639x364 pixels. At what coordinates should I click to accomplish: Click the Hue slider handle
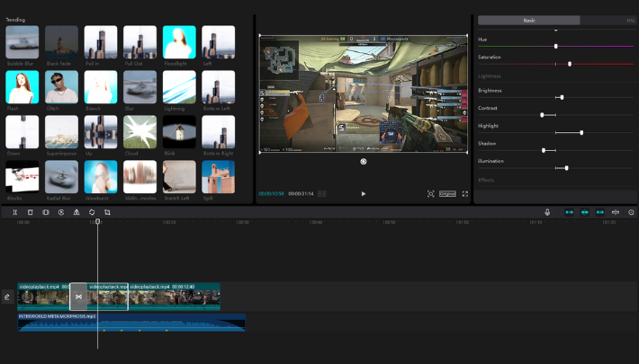(556, 47)
